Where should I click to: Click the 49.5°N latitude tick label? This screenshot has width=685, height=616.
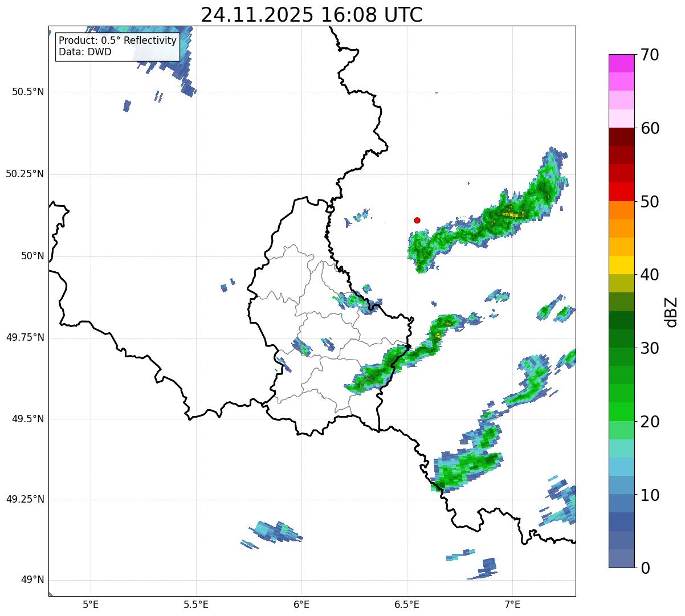coord(27,419)
